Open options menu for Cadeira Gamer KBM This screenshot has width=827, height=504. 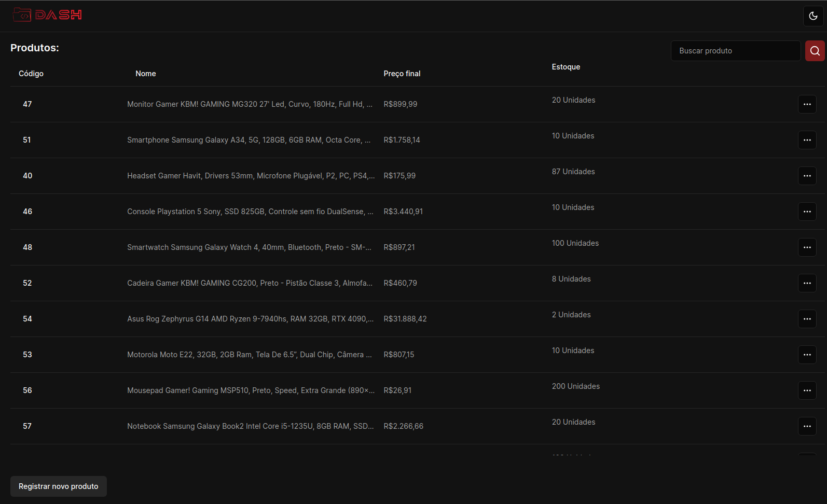click(807, 283)
